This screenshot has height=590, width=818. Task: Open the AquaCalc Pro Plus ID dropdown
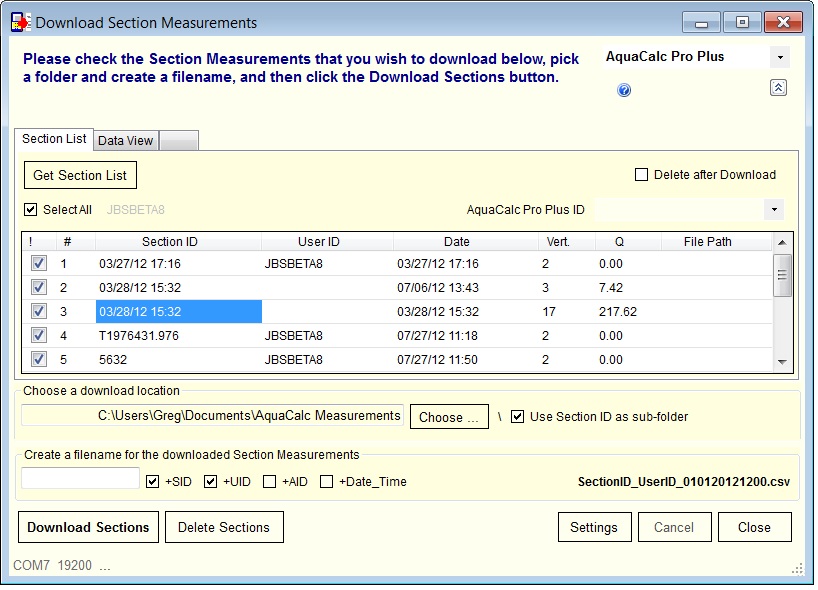[774, 210]
